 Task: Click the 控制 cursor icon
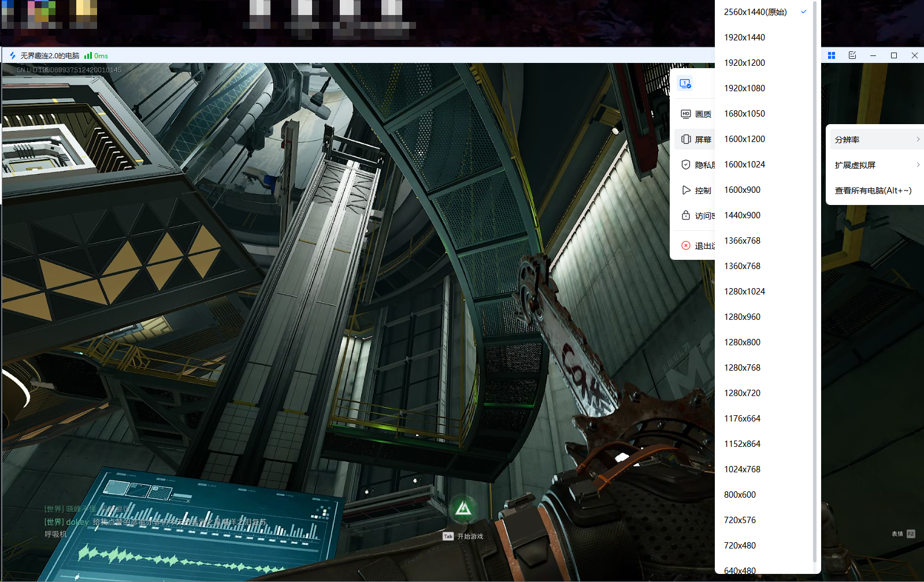686,191
